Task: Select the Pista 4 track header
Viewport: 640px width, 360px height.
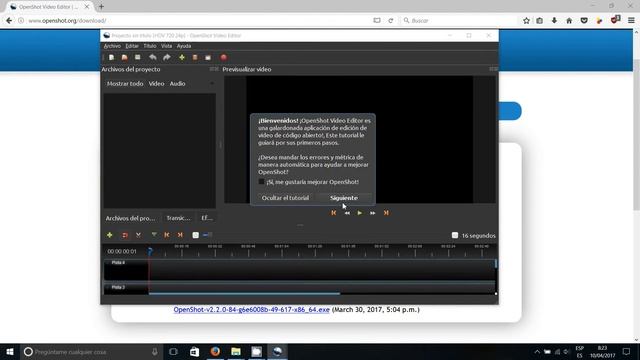Action: pos(126,269)
